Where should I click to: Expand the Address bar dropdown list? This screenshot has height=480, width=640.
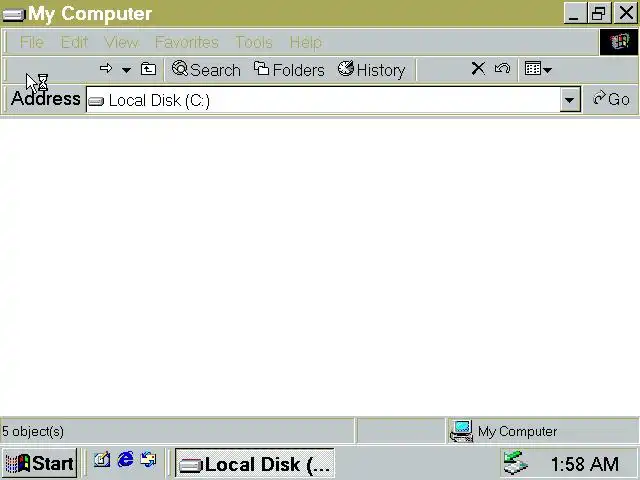(x=570, y=100)
